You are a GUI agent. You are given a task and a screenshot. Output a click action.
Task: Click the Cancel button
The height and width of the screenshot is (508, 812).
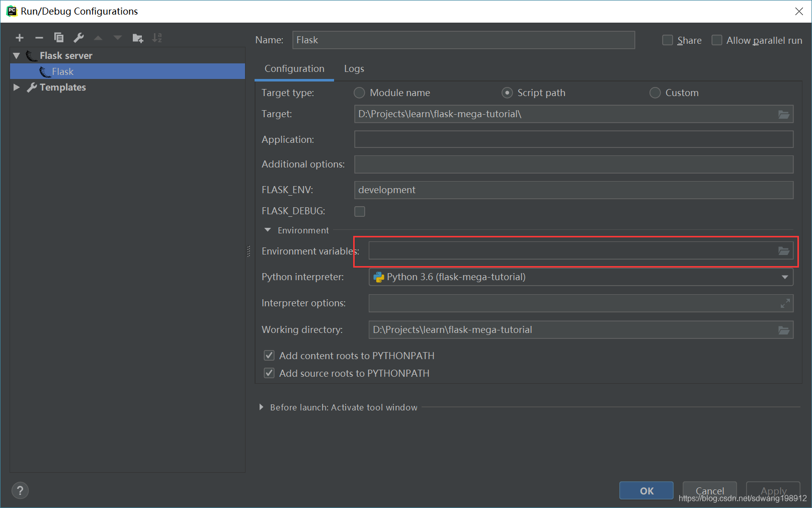tap(710, 490)
